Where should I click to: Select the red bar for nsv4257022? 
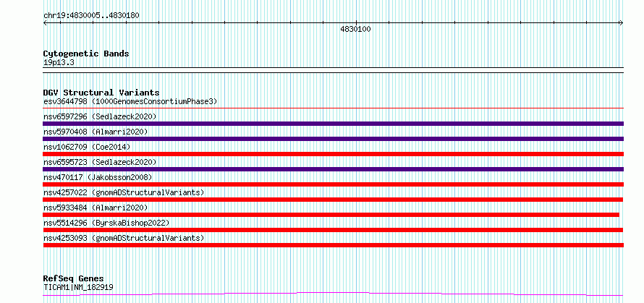point(333,200)
